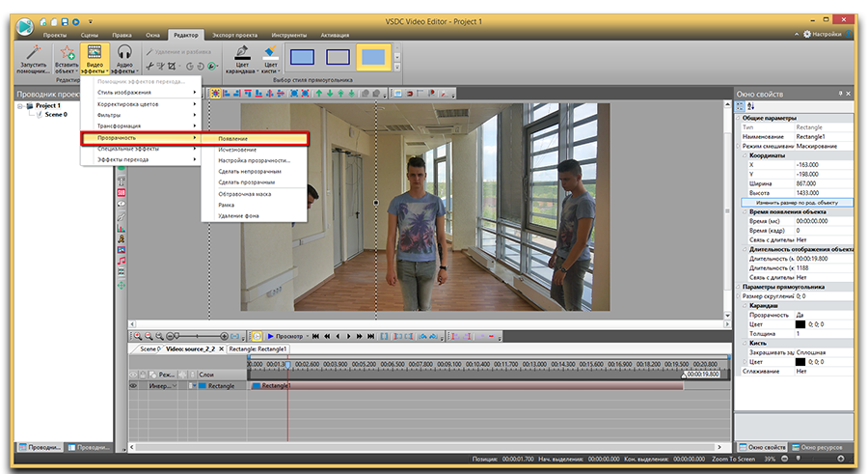Select the highlighted borderless blue rectangle style

click(x=373, y=57)
